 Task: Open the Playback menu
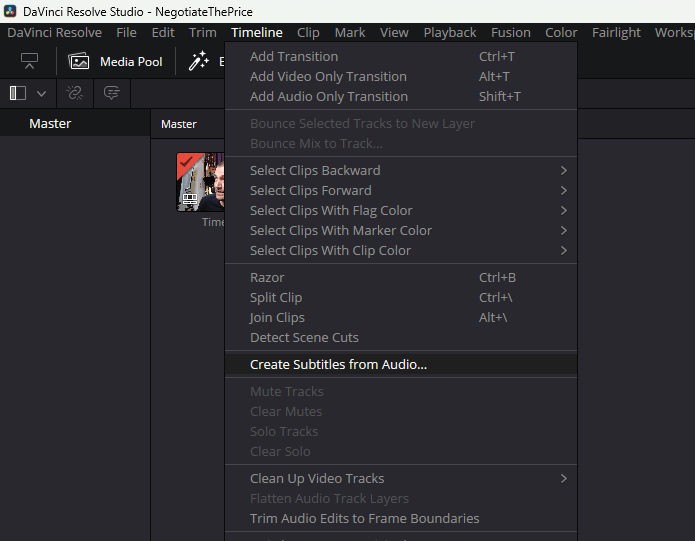[x=450, y=32]
